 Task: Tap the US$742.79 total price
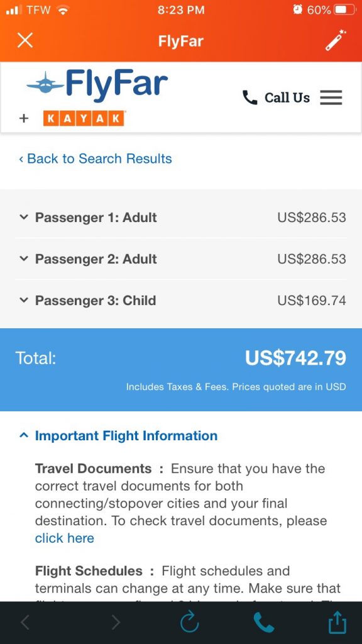click(x=295, y=358)
